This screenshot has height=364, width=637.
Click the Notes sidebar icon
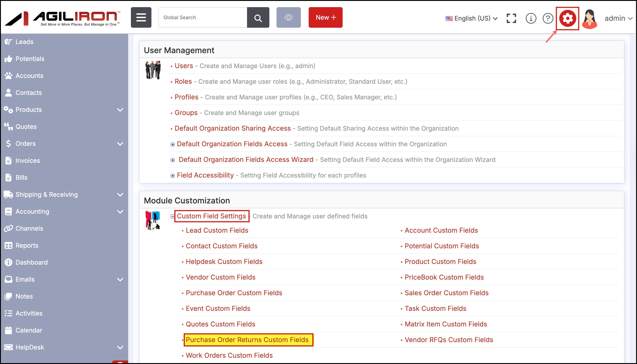(8, 296)
